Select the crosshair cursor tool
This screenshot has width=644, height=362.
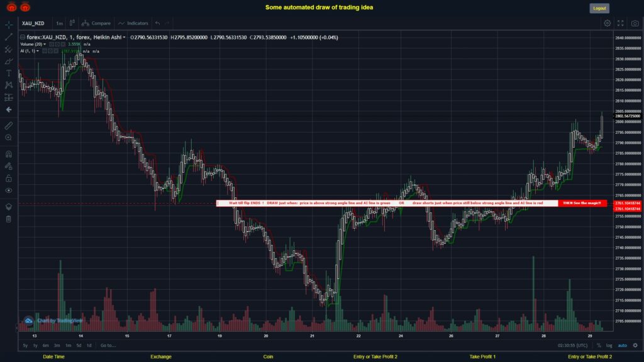[x=9, y=25]
